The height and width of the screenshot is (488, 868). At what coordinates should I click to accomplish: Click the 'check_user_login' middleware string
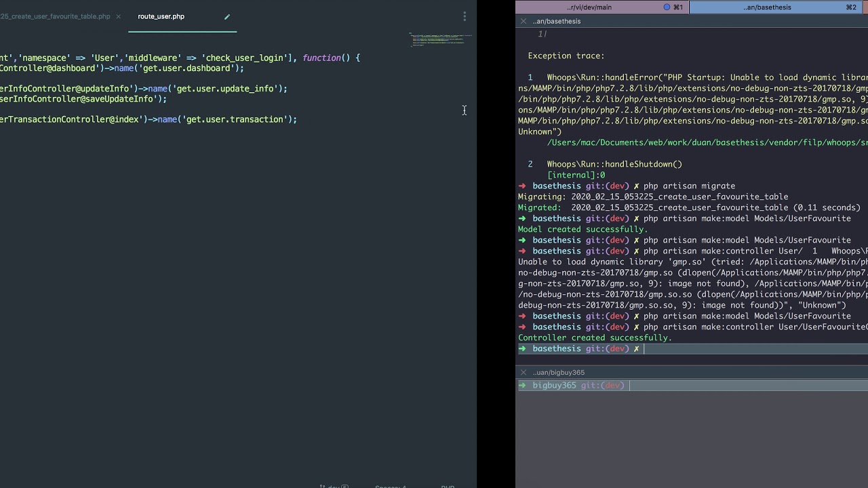pyautogui.click(x=245, y=58)
